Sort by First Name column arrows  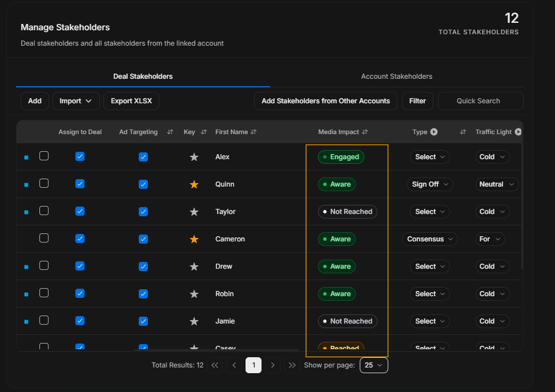254,132
